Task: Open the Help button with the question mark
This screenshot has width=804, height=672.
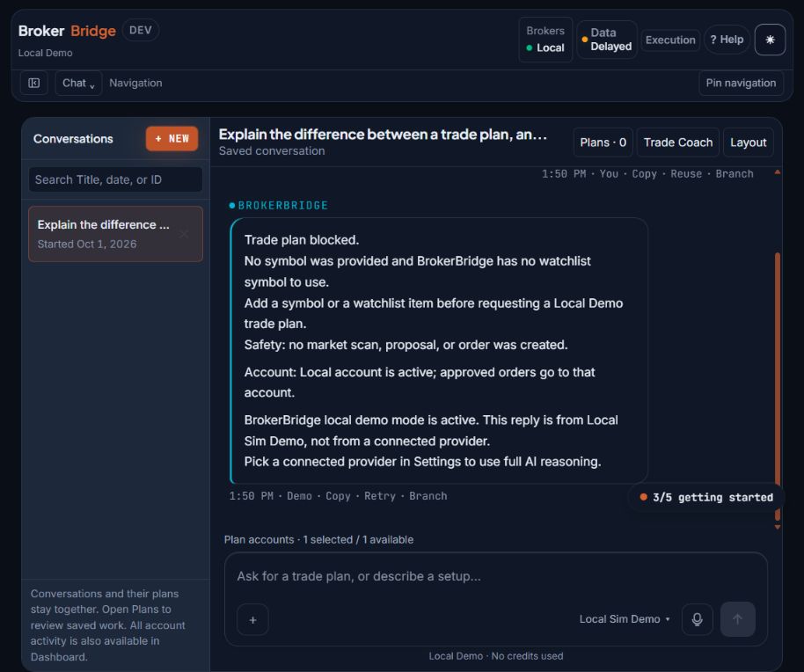Action: (727, 40)
